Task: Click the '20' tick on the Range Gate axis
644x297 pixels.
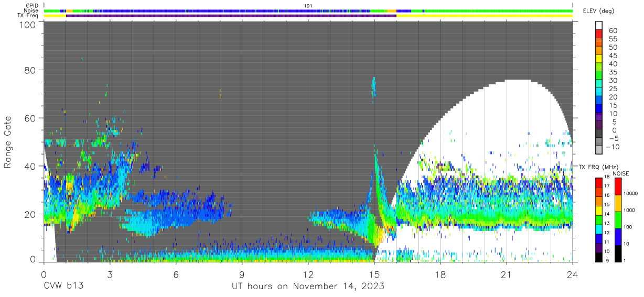Action: [30, 214]
